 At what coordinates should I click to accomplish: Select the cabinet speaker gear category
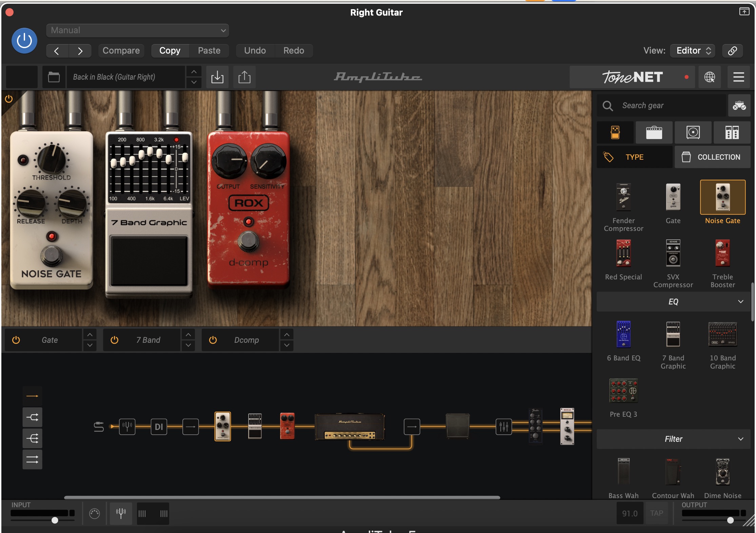coord(693,132)
